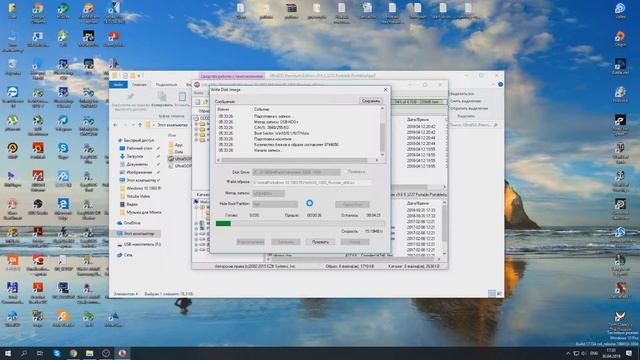Viewport: 640px width, 360px height.
Task: Close the Write Disk Image dialog
Action: click(x=385, y=89)
